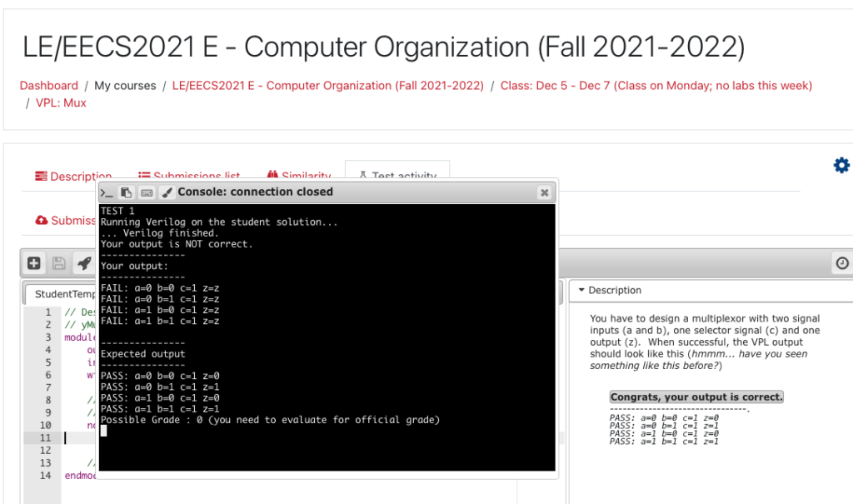Screen dimensions: 853x504
Task: Click the console terminal prompt icon
Action: pos(107,192)
